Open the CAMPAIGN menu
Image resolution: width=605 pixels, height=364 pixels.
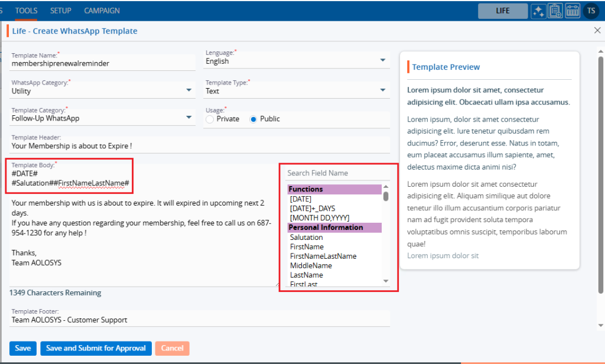click(x=102, y=11)
